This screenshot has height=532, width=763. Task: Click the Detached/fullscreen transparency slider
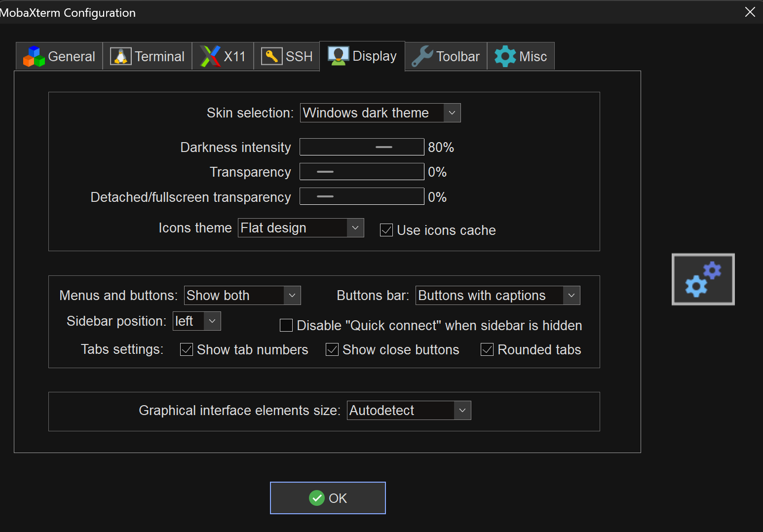pos(362,196)
